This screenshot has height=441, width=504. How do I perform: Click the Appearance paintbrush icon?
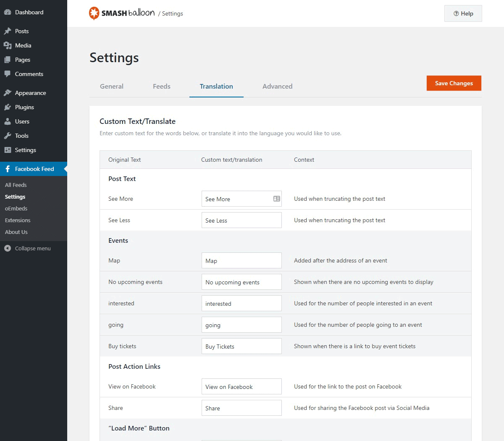click(x=8, y=93)
